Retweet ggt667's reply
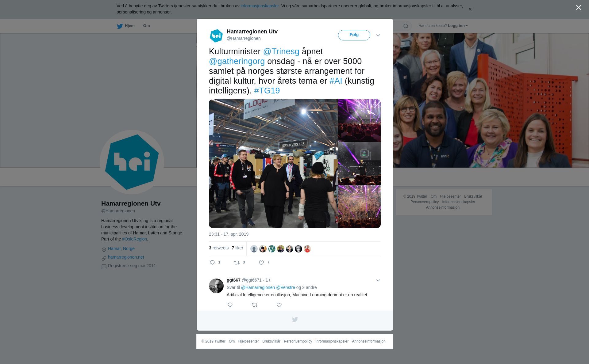Image resolution: width=589 pixels, height=364 pixels. point(255,305)
